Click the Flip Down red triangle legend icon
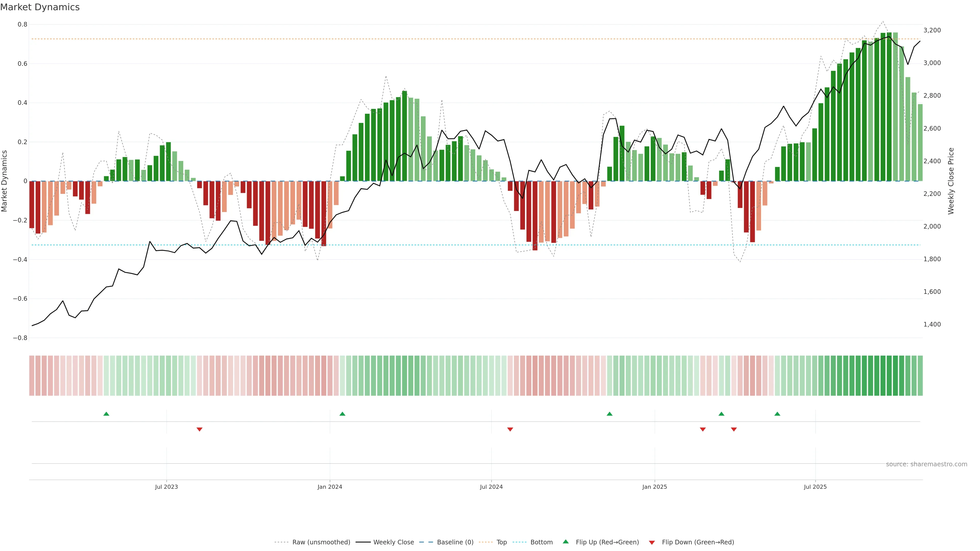The width and height of the screenshot is (980, 551). point(652,542)
